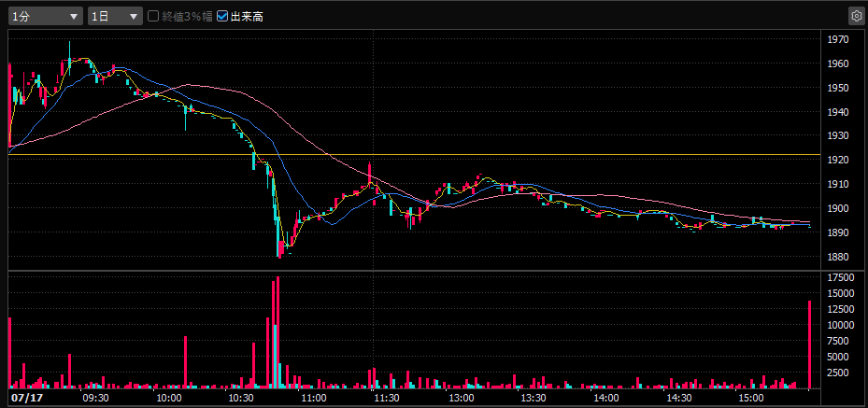
Task: Click the volume spike bar just after 10:00
Action: point(185,362)
